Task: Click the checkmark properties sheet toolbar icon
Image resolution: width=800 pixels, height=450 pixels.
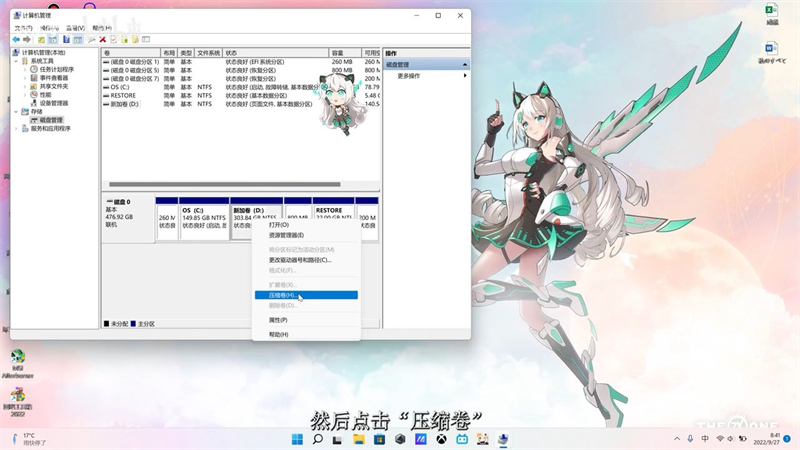Action: click(113, 39)
